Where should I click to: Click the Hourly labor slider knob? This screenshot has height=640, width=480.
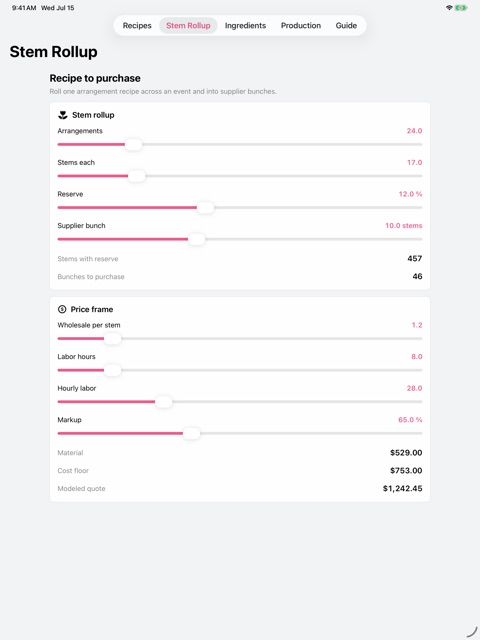(163, 402)
